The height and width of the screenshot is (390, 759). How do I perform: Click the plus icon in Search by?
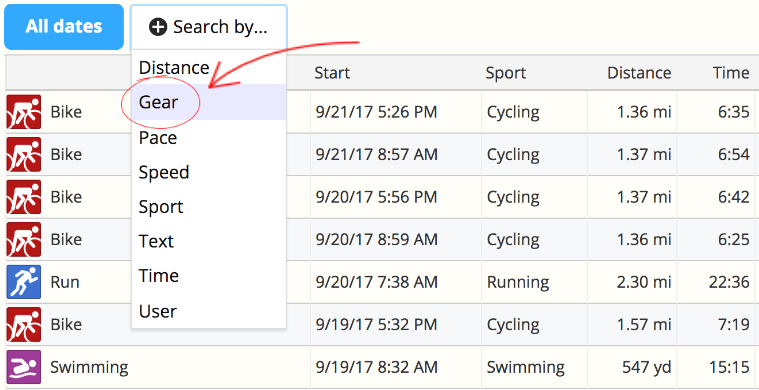coord(158,27)
